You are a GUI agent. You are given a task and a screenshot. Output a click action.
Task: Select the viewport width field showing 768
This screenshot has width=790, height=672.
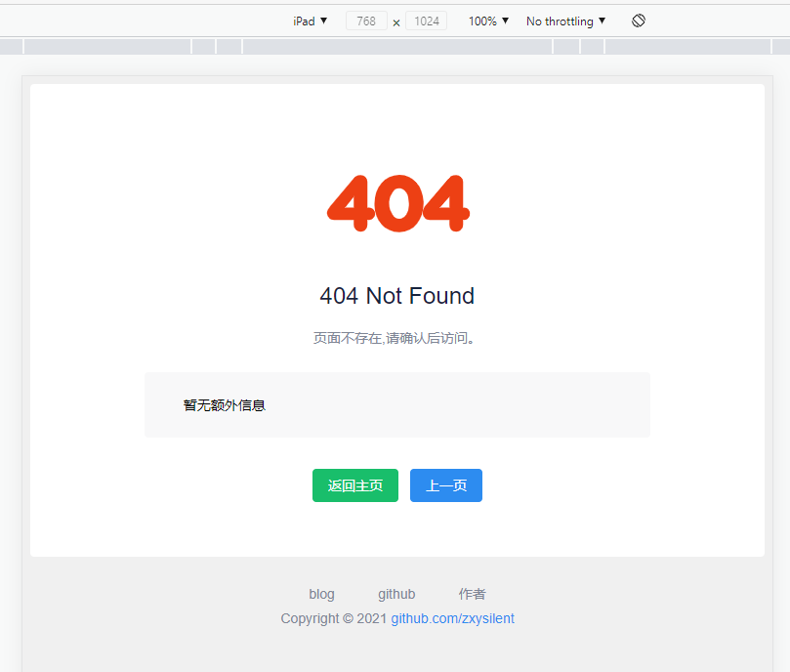point(366,20)
